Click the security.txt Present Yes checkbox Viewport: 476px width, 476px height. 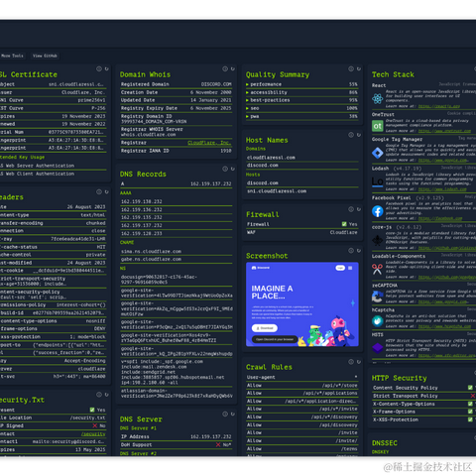pos(92,410)
